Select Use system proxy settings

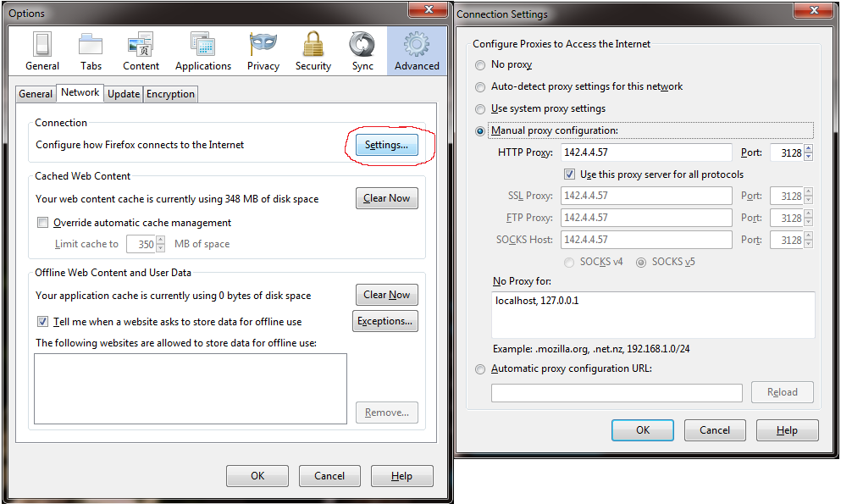480,109
